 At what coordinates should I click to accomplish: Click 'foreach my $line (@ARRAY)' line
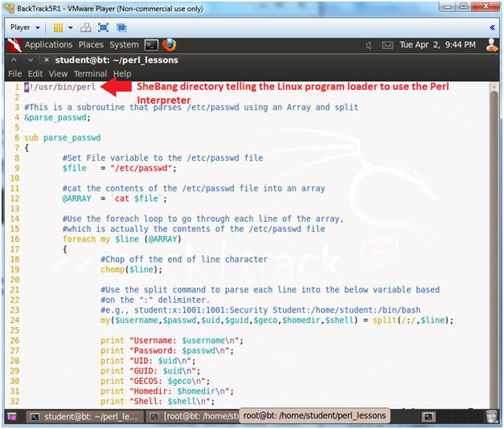tap(122, 239)
